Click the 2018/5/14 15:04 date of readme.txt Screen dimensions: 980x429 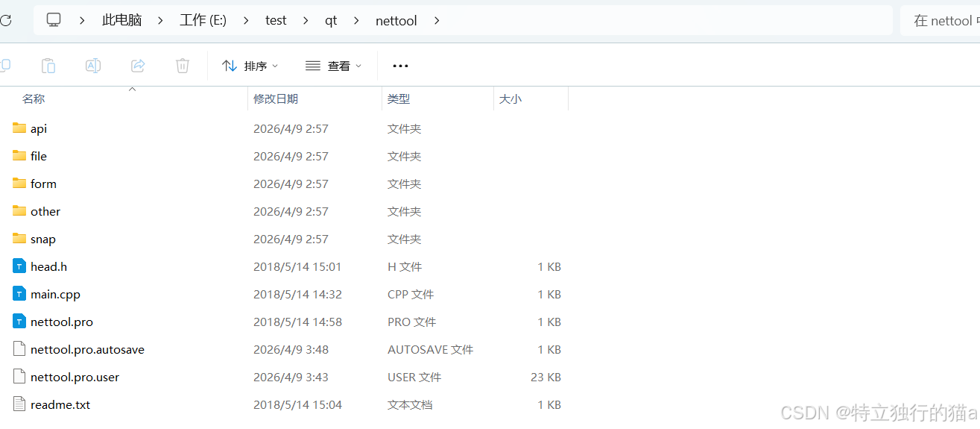(x=297, y=404)
